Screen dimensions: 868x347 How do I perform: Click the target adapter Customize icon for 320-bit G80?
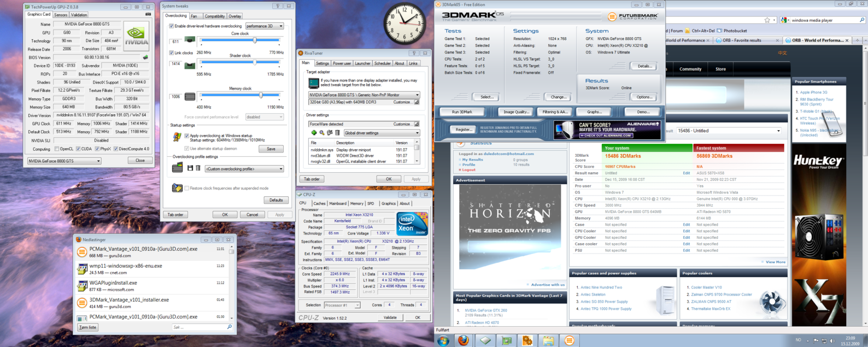pyautogui.click(x=417, y=102)
